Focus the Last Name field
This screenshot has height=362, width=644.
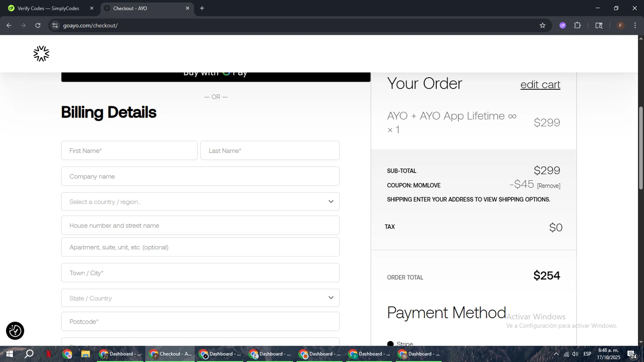(270, 151)
